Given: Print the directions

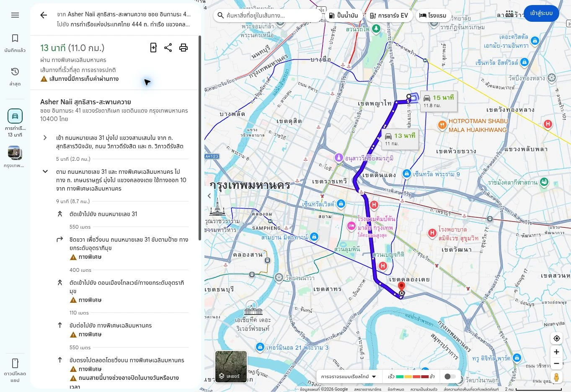Looking at the screenshot, I should [x=183, y=48].
